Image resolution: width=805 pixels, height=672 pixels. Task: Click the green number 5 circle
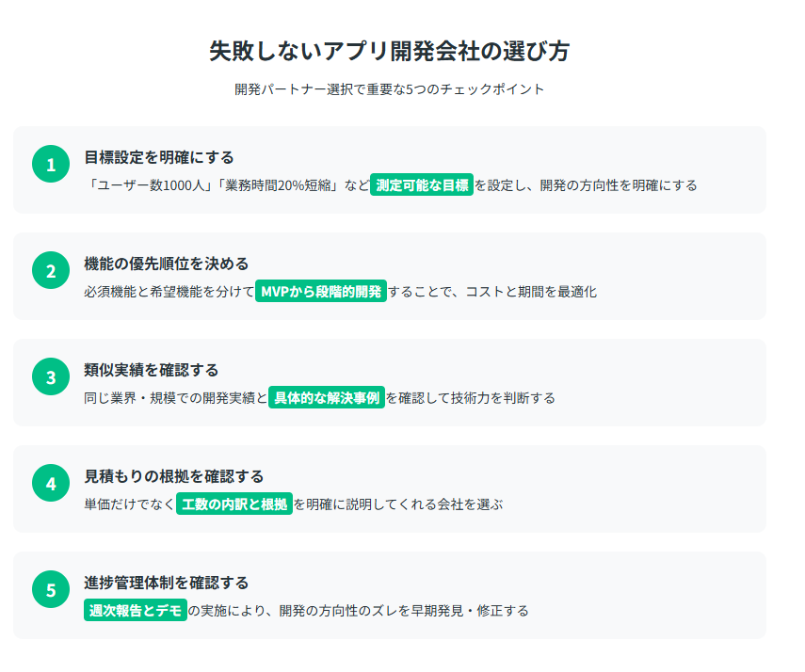(x=51, y=589)
